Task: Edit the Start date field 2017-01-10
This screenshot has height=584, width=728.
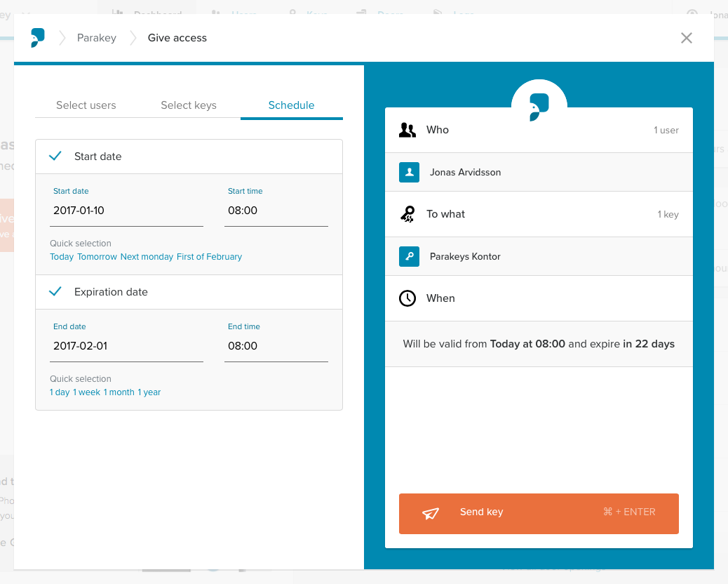Action: coord(126,211)
